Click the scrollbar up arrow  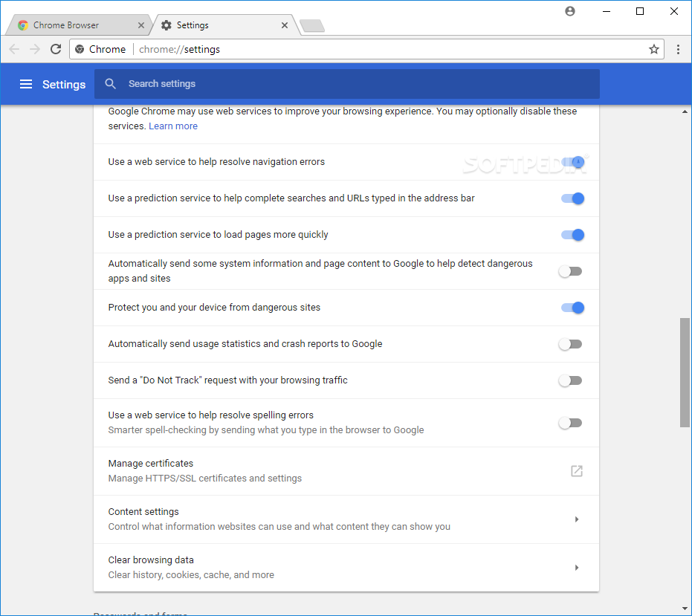click(x=685, y=112)
